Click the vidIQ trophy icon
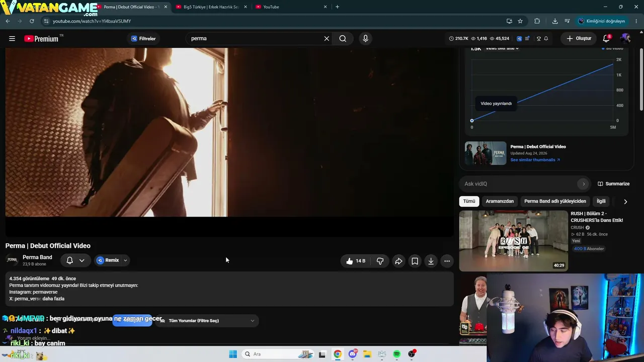 pyautogui.click(x=538, y=39)
